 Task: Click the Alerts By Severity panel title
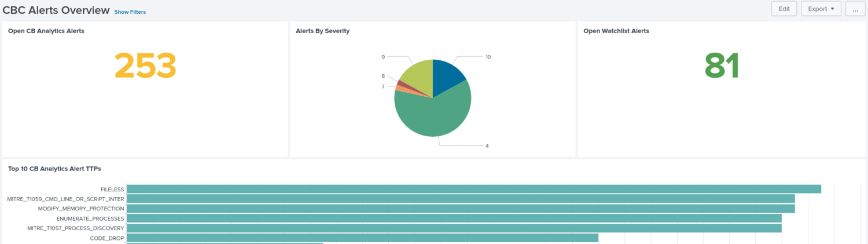322,31
